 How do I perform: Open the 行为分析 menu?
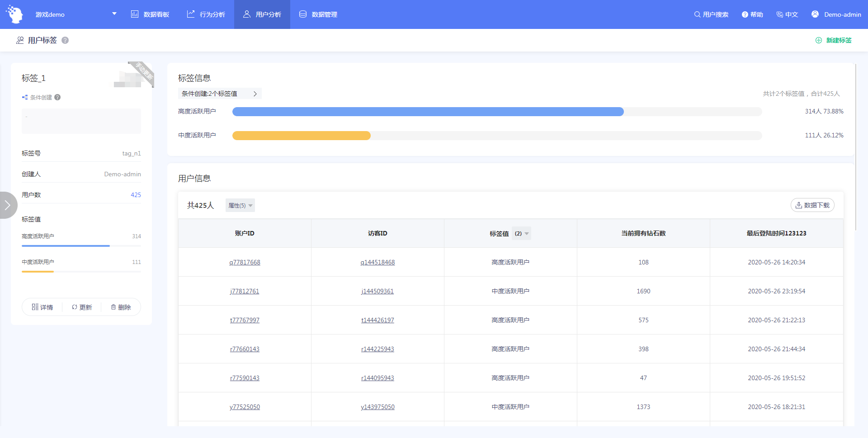point(206,14)
